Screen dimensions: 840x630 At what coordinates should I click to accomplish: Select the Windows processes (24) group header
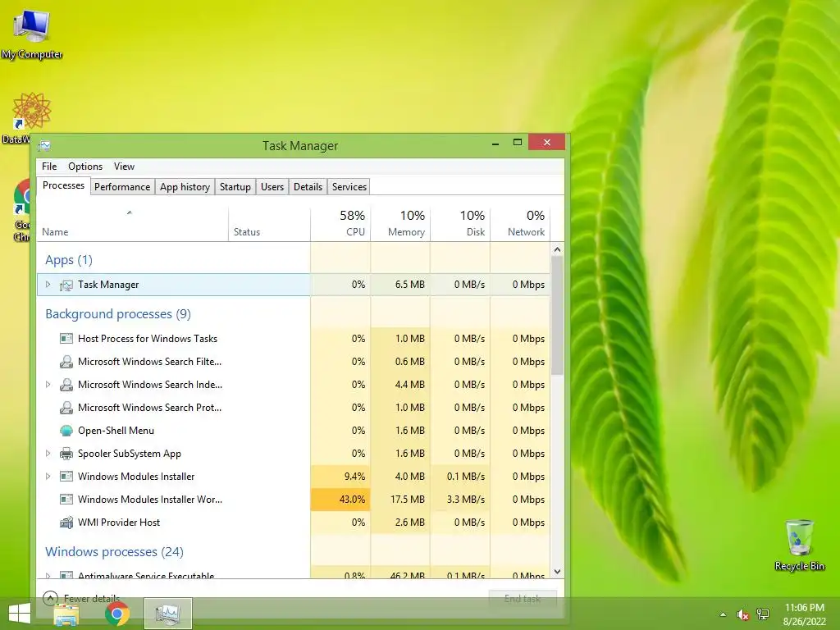click(x=114, y=552)
